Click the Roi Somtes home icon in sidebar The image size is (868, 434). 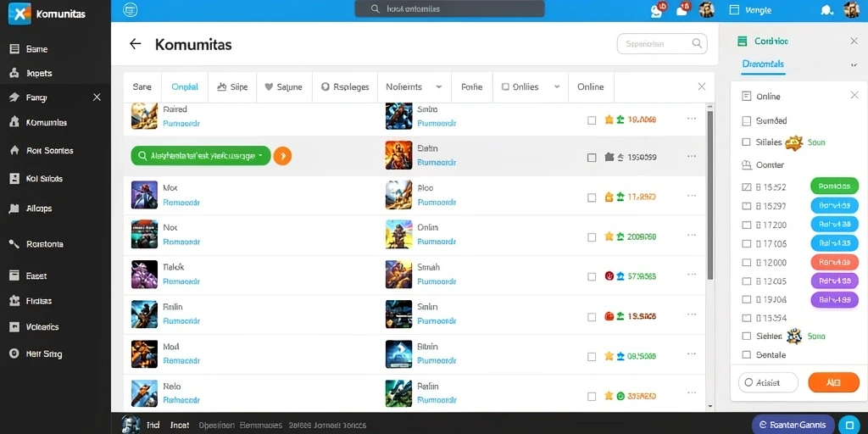tap(14, 151)
